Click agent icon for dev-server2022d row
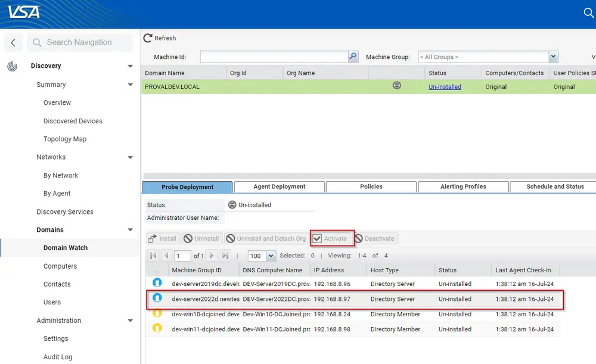This screenshot has height=364, width=596. click(157, 298)
